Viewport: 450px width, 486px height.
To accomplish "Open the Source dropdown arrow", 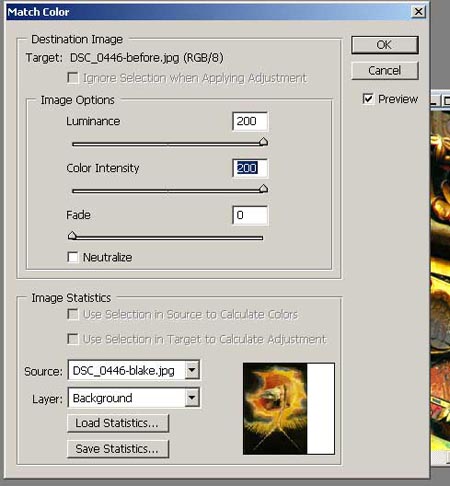I will click(x=192, y=370).
